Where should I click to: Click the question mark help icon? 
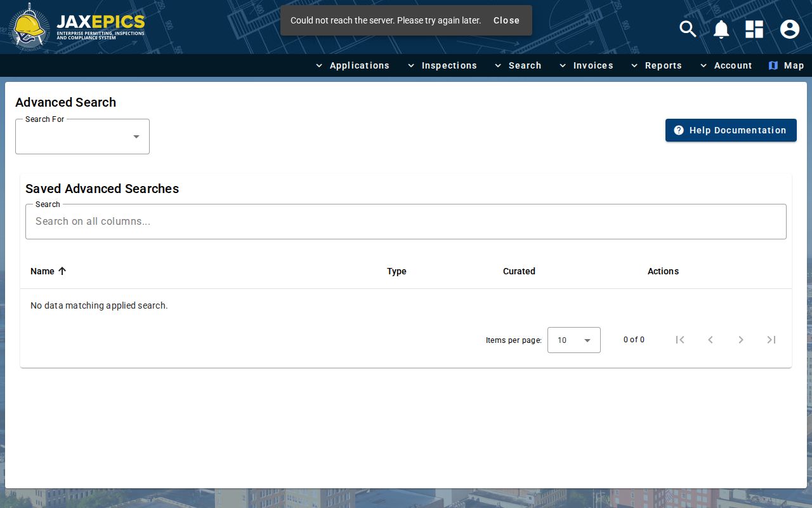[679, 130]
